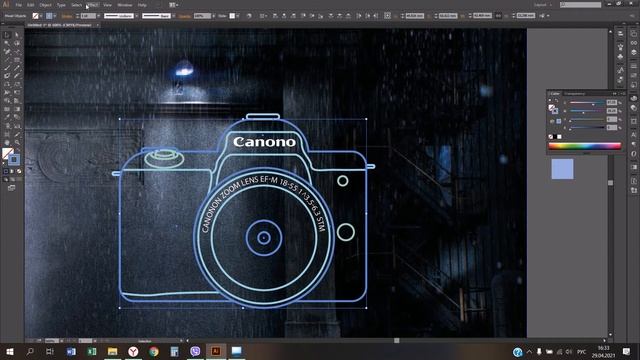Screen dimensions: 640x360
Task: Select the Eraser tool
Action: pyautogui.click(x=17, y=76)
